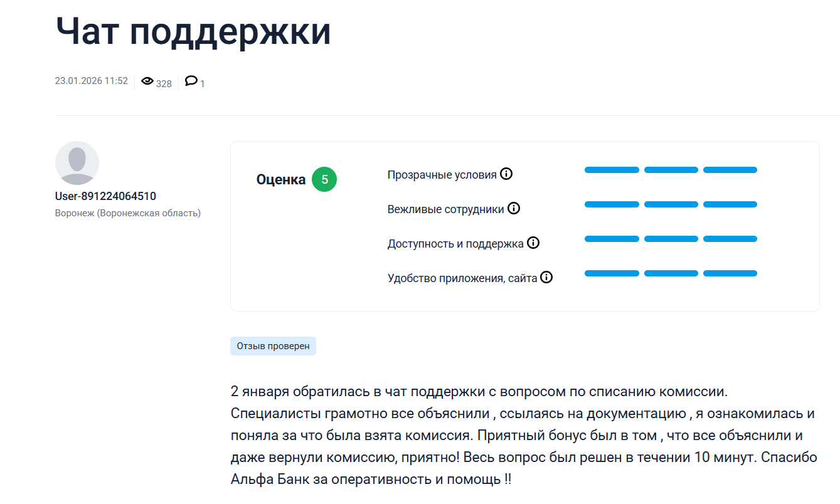The image size is (840, 504).
Task: Select the first rating bar for Прозрачные условия
Action: (611, 169)
